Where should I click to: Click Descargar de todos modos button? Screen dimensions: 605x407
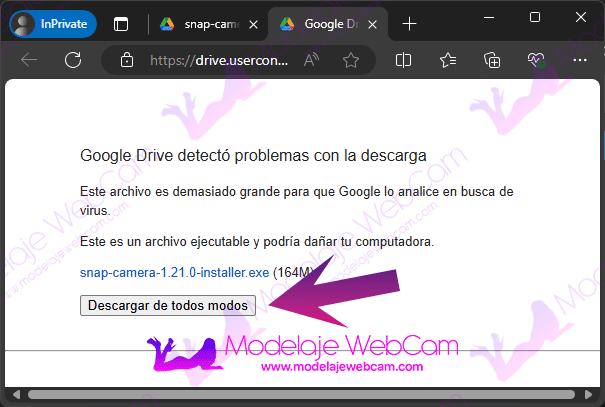(168, 306)
